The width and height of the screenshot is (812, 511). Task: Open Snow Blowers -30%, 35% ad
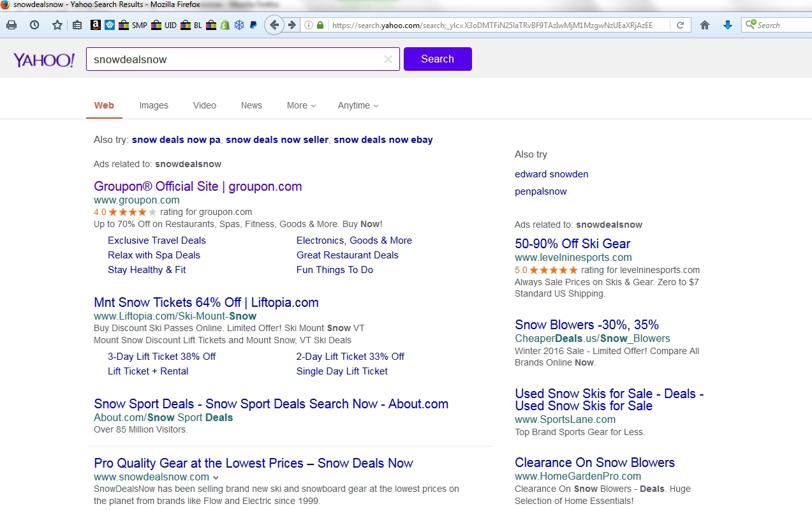click(587, 325)
